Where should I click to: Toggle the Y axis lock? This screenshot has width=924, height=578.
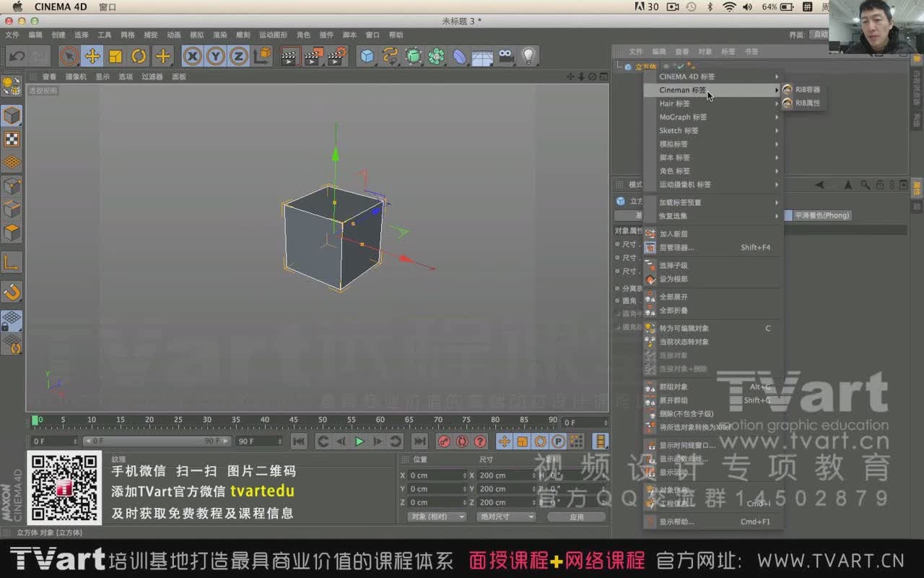[215, 56]
